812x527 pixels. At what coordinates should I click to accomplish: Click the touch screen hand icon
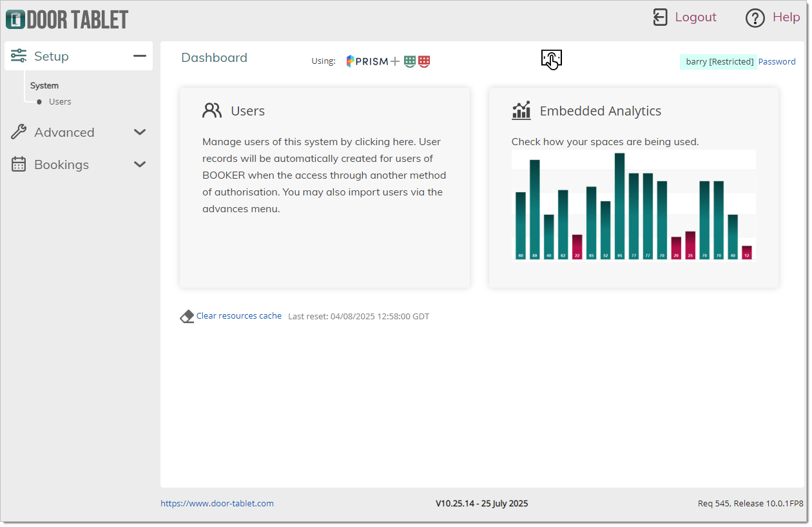[x=551, y=59]
